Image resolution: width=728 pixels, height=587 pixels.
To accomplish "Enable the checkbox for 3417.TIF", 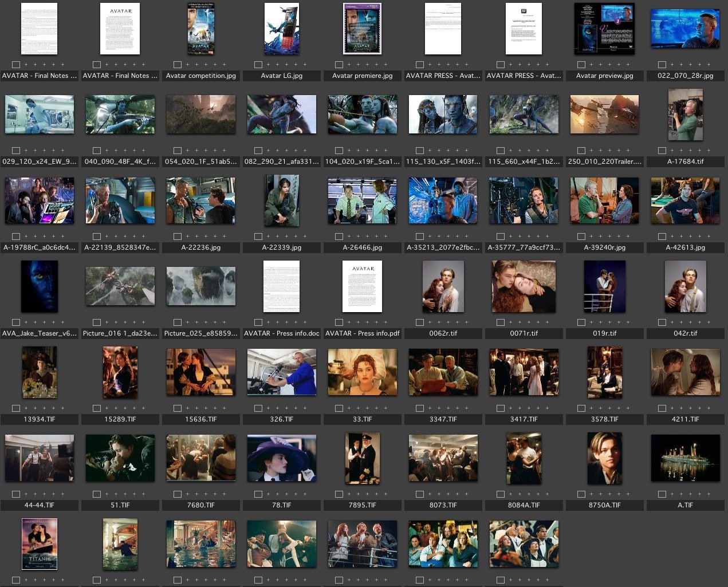I will tap(501, 408).
